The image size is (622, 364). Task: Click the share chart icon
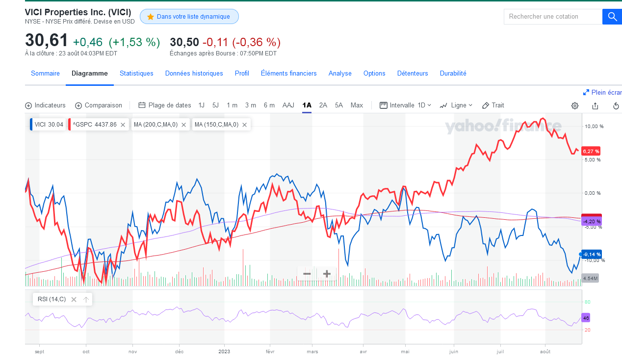[596, 105]
